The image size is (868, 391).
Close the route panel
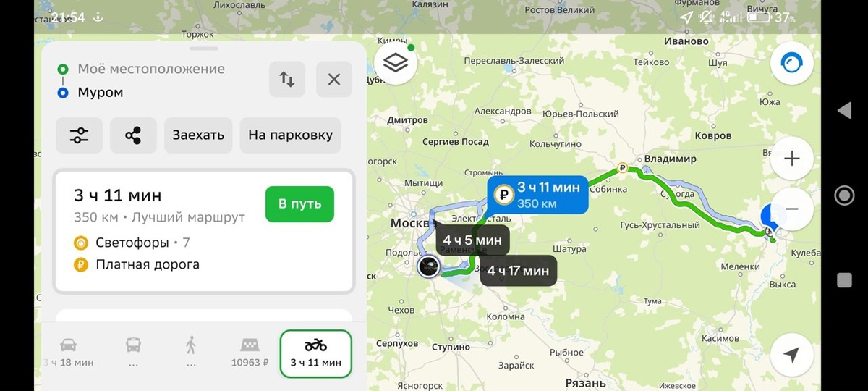coord(334,80)
